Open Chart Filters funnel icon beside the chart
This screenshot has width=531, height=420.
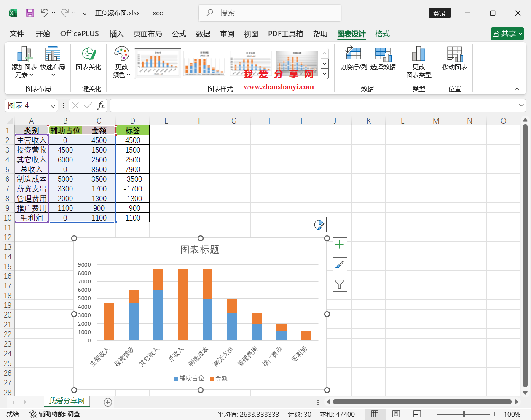pos(339,284)
